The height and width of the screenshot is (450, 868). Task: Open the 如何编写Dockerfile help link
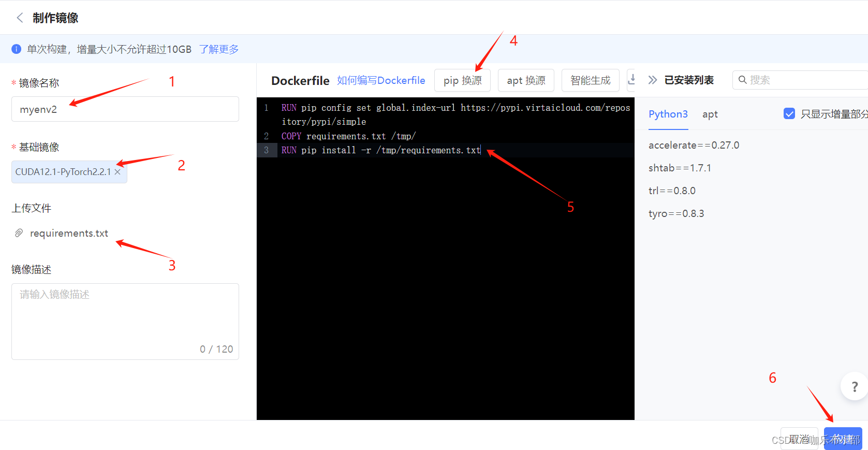381,80
